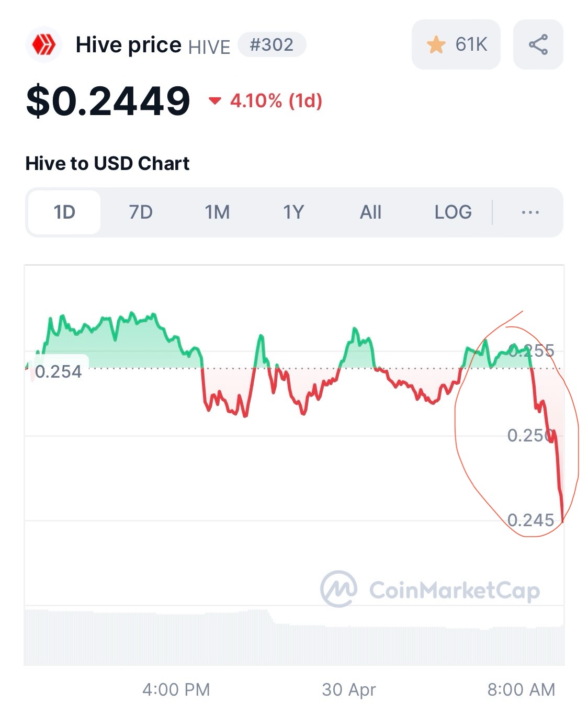Select the 1D timeframe tab
Image resolution: width=588 pixels, height=703 pixels.
pos(64,212)
